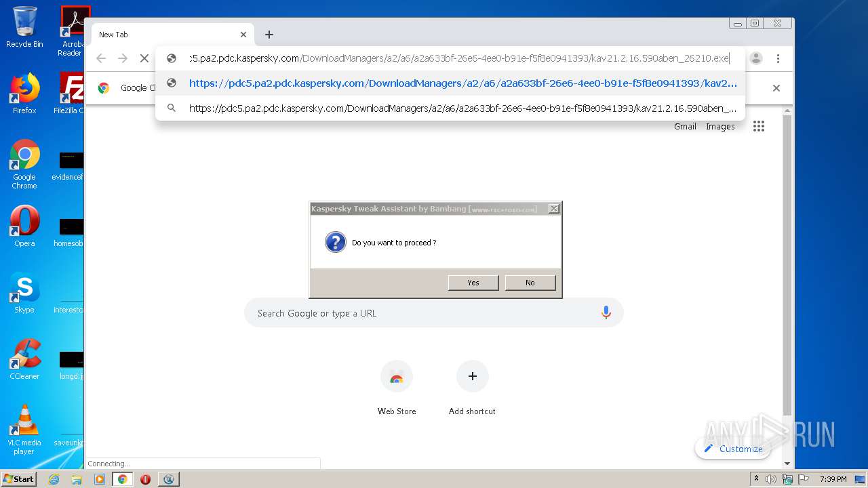The image size is (868, 488).
Task: Close the Kaspersky Tweak Assistant dialog
Action: click(554, 209)
